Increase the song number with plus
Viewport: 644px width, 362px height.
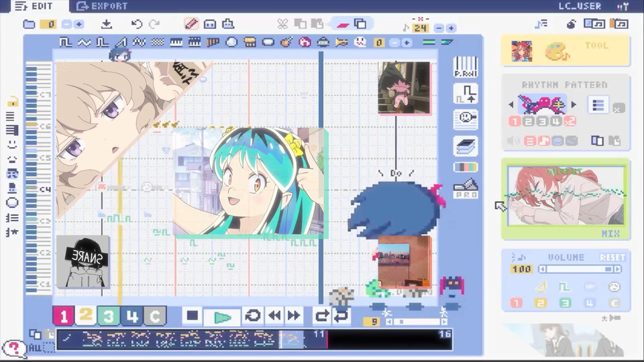coord(79,24)
